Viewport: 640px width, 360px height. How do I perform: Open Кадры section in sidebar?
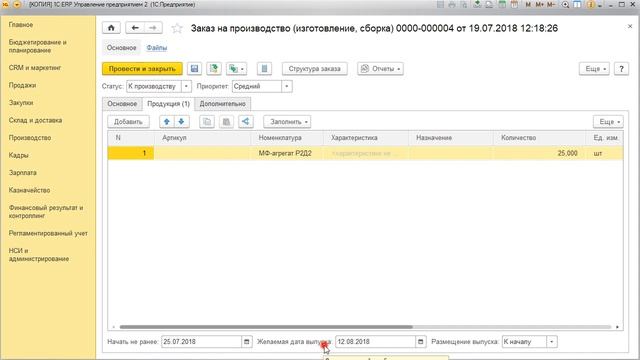19,156
